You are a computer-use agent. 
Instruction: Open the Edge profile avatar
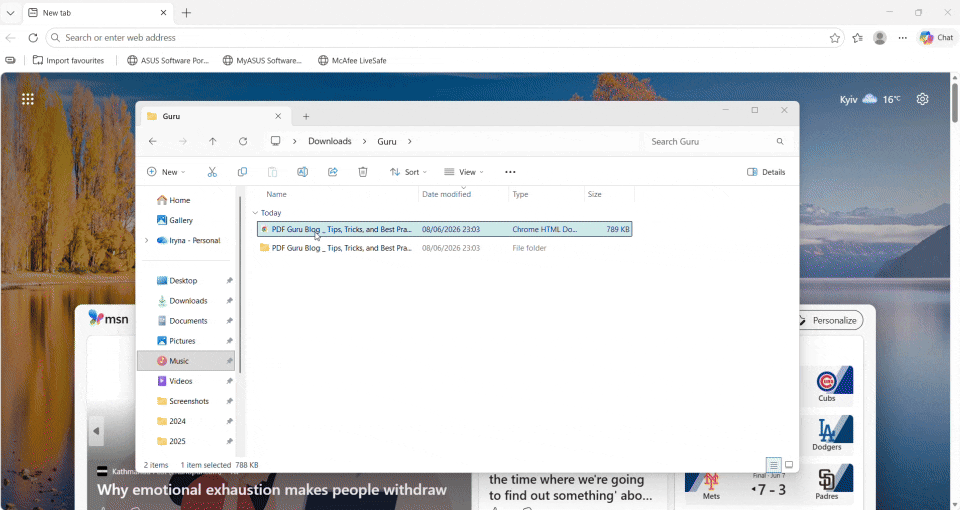point(880,38)
